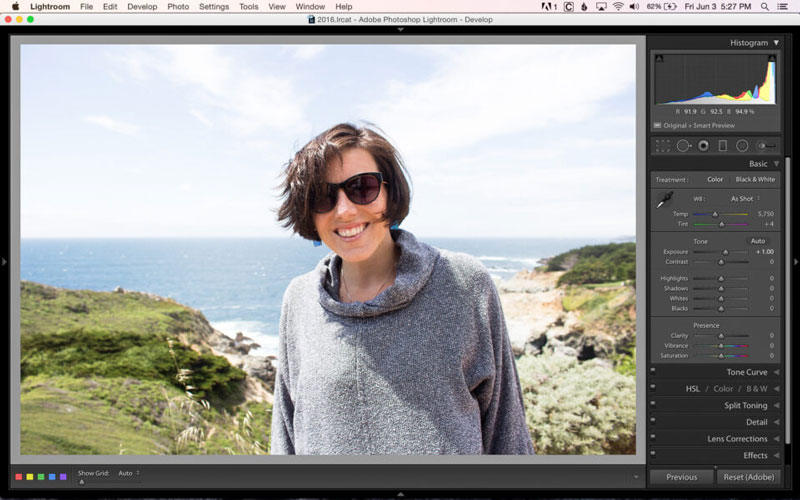Toggle the Detail panel on/off switch
This screenshot has width=800, height=500.
653,422
